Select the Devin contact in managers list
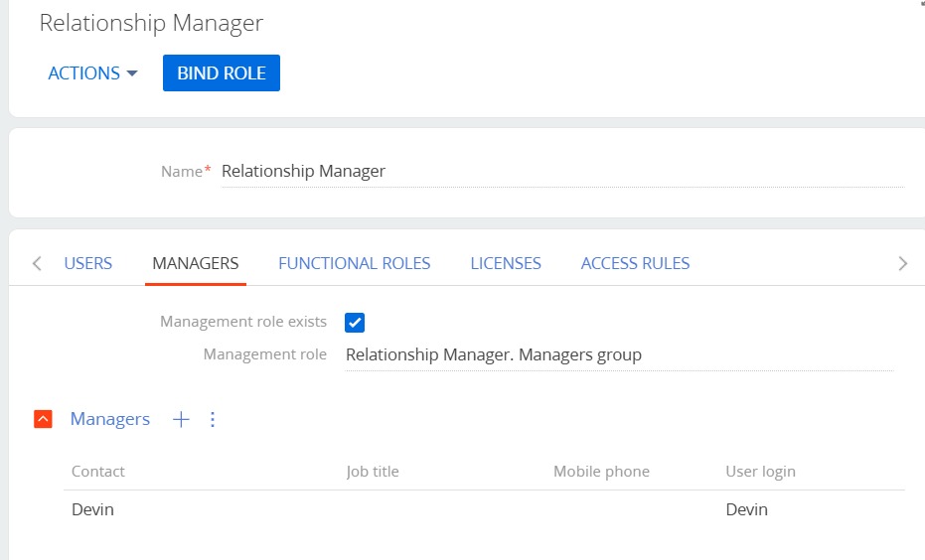 click(93, 509)
